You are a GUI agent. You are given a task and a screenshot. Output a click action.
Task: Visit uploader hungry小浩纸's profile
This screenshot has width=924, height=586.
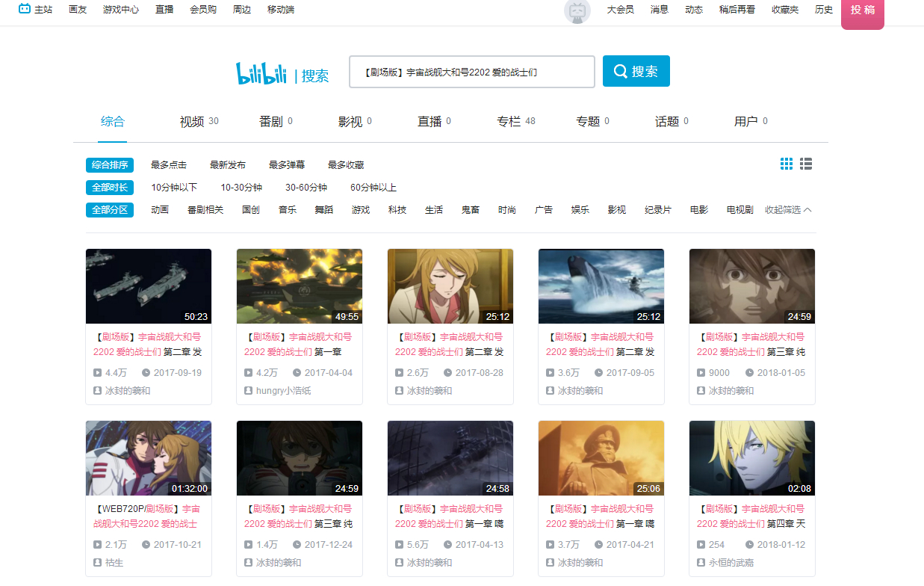tap(284, 391)
